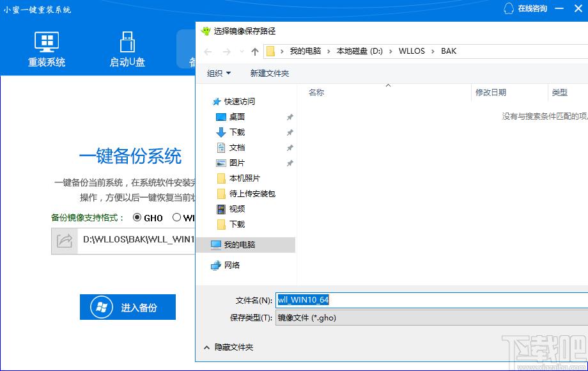Select the GHO format radio button
The image size is (588, 371).
point(137,217)
